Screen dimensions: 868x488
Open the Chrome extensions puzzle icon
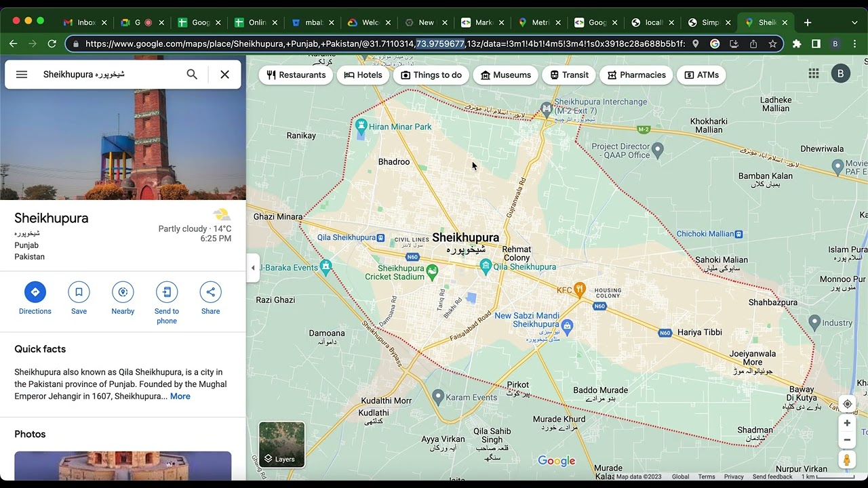click(797, 43)
